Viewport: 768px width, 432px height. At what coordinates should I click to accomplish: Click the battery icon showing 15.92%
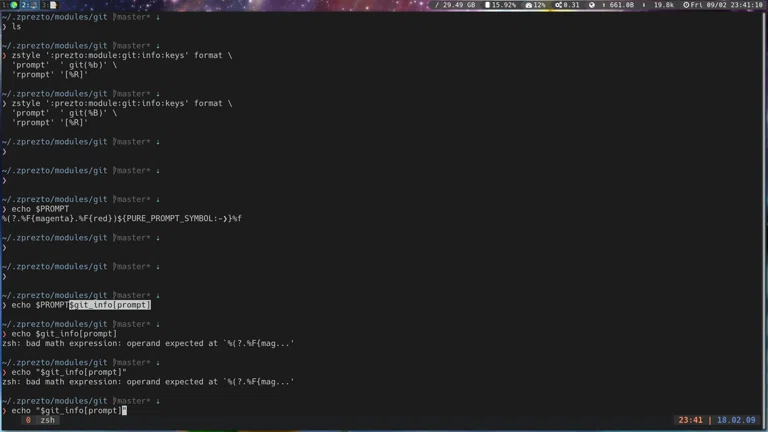point(487,5)
